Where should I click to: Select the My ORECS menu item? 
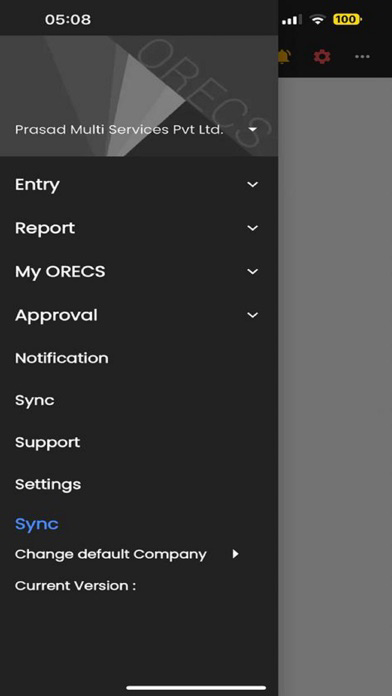point(60,272)
